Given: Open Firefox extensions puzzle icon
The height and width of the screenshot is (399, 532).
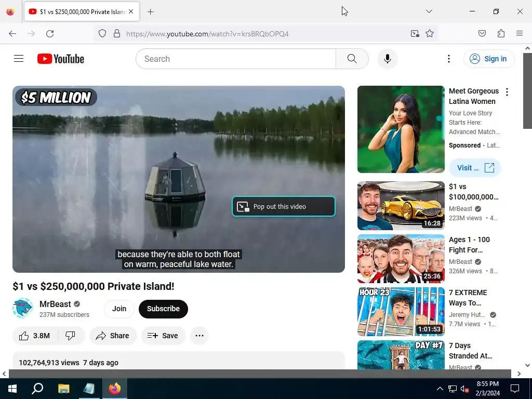Looking at the screenshot, I should [x=501, y=33].
